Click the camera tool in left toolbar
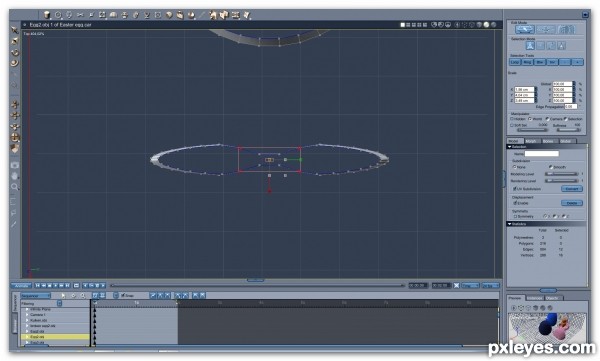 (15, 165)
